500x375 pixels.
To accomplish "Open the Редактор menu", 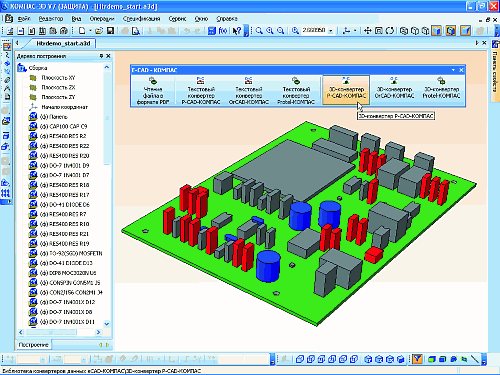I will point(51,19).
